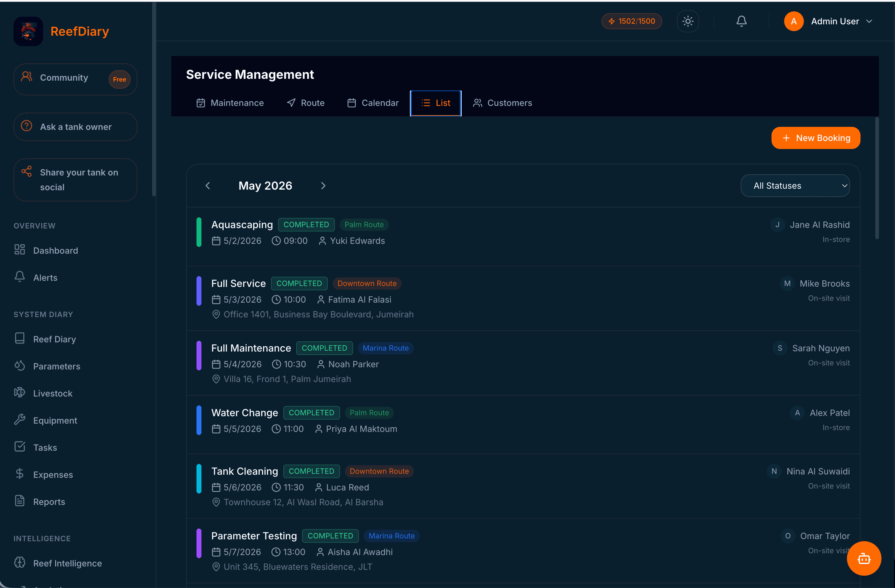
Task: Open the Community sidebar button
Action: click(x=75, y=79)
